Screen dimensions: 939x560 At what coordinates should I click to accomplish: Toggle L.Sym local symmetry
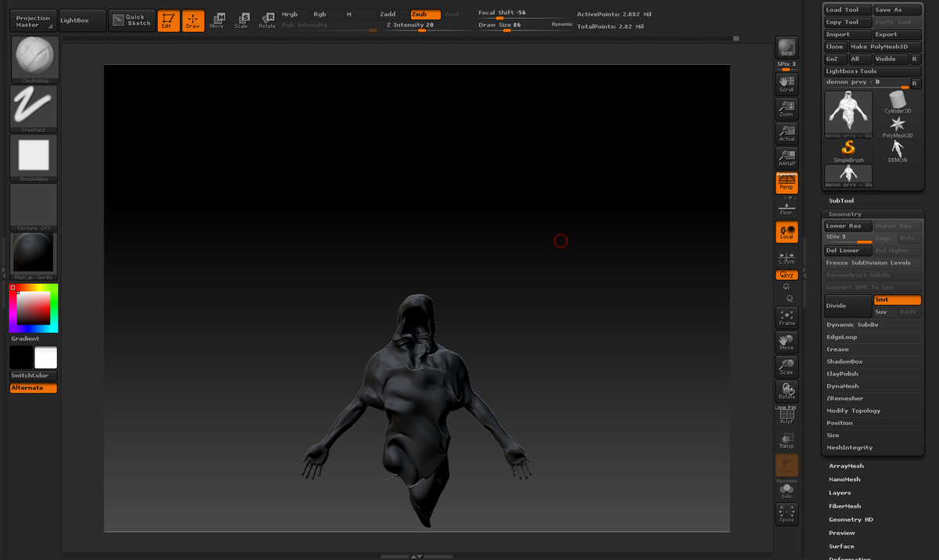(786, 258)
